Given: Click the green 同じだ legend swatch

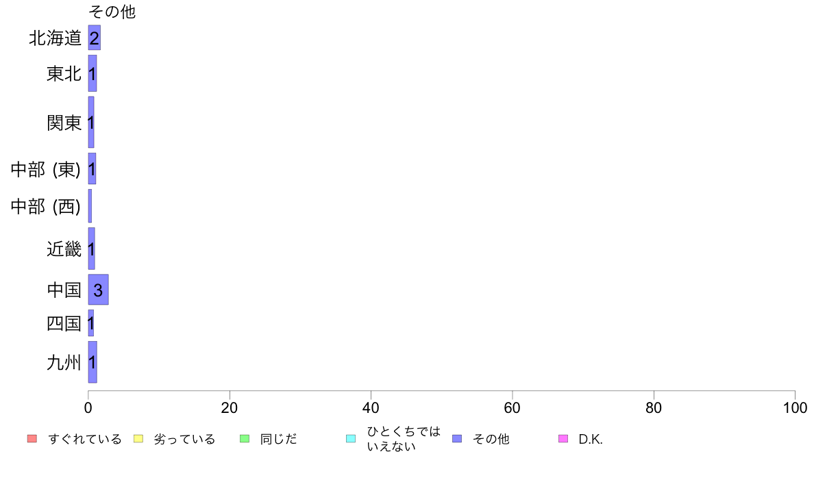Looking at the screenshot, I should point(245,438).
